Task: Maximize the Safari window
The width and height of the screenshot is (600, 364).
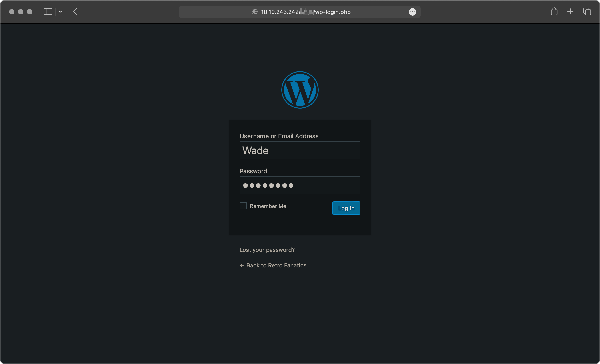Action: (30, 12)
